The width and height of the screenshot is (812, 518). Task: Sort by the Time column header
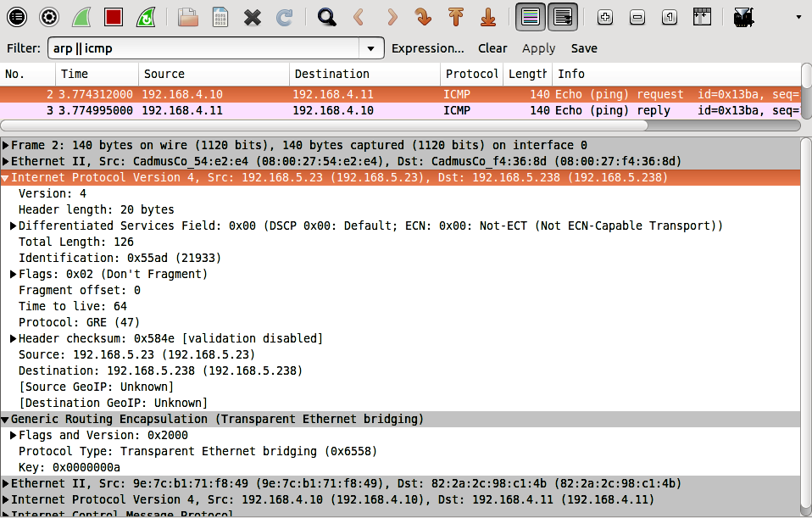click(97, 74)
